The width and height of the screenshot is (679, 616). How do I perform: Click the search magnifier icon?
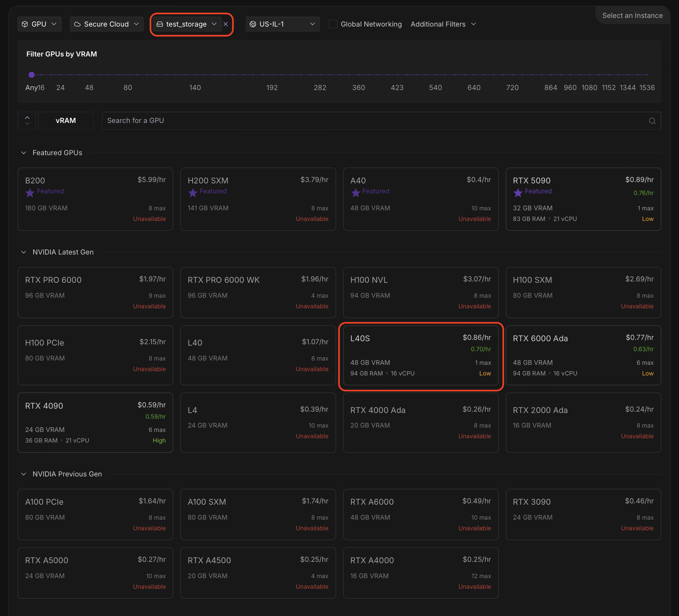tap(652, 121)
